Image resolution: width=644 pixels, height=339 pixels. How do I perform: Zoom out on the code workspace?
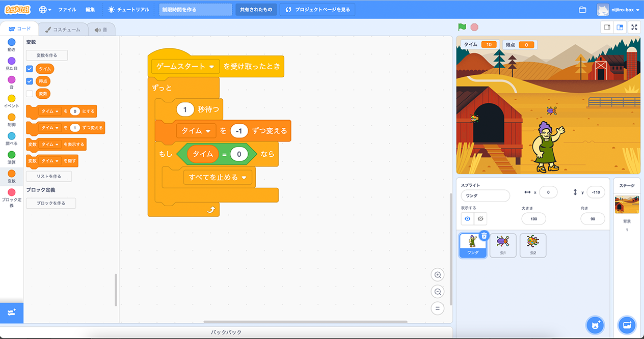437,292
